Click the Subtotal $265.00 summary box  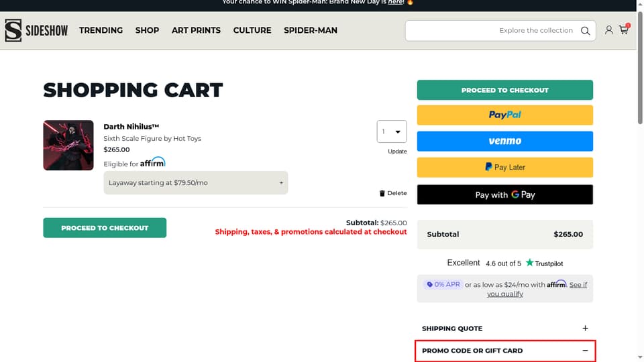(504, 235)
